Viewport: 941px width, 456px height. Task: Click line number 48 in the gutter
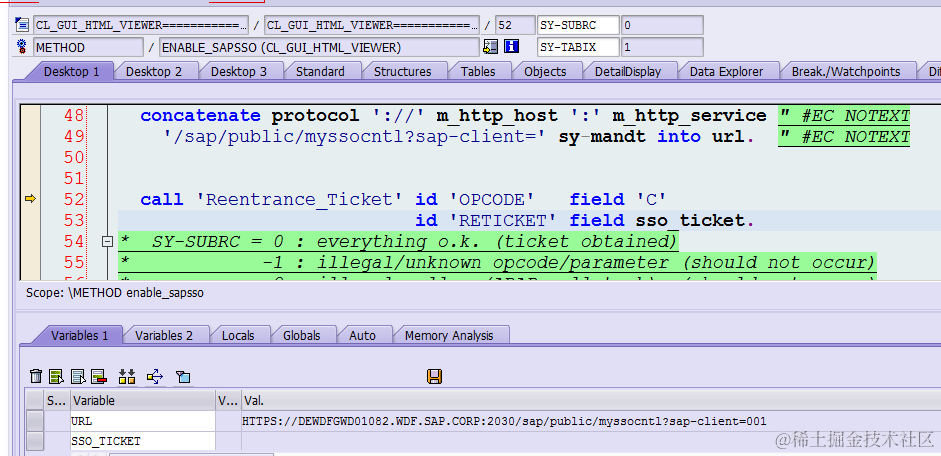pyautogui.click(x=73, y=115)
